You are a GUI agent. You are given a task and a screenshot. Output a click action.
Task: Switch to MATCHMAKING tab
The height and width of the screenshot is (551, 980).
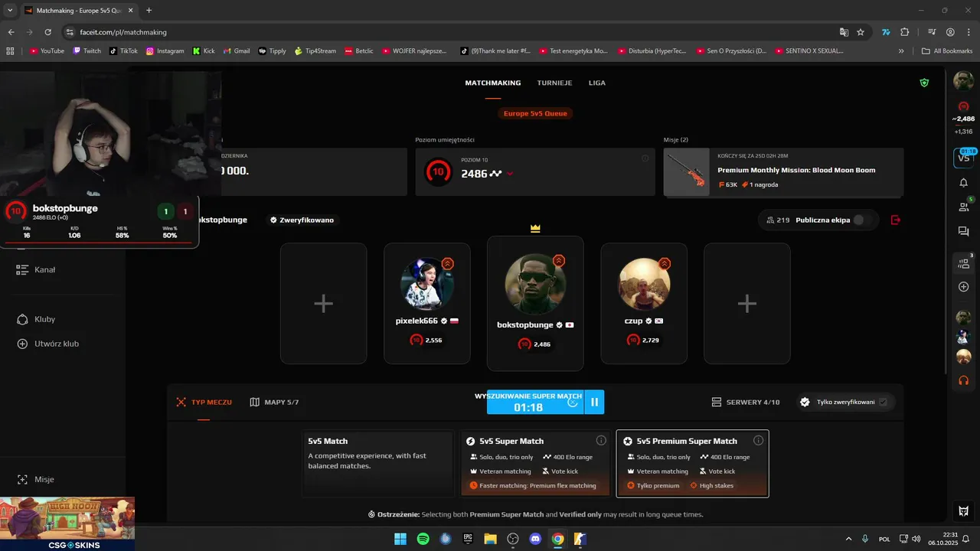point(493,83)
